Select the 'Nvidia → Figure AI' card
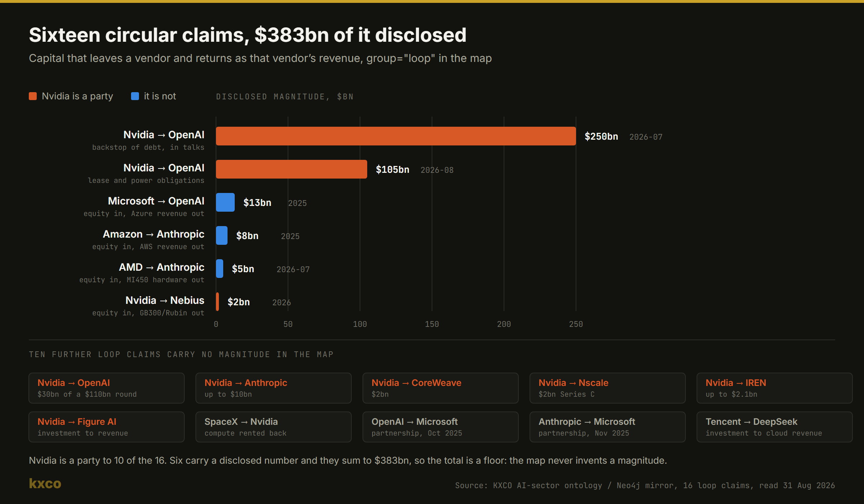 point(107,427)
